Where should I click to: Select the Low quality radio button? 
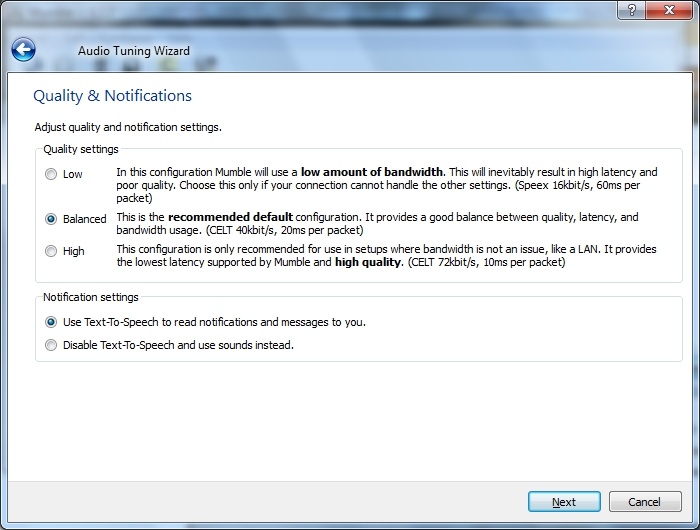point(51,174)
